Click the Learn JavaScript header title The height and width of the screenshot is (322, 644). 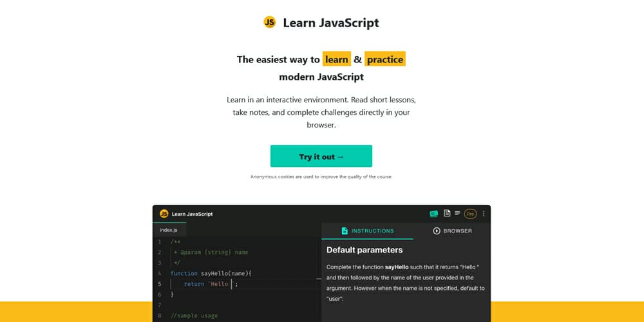click(x=330, y=23)
